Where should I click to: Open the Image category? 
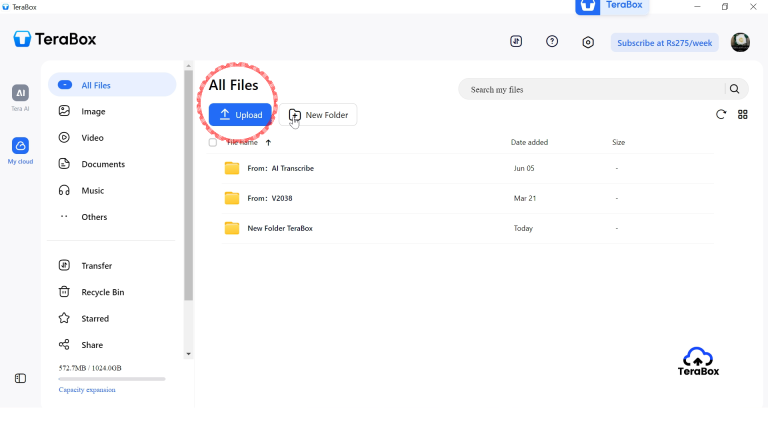tap(93, 112)
